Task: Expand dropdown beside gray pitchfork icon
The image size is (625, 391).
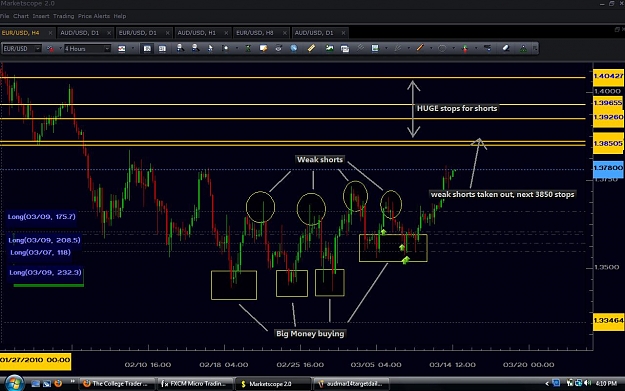Action: coord(408,49)
